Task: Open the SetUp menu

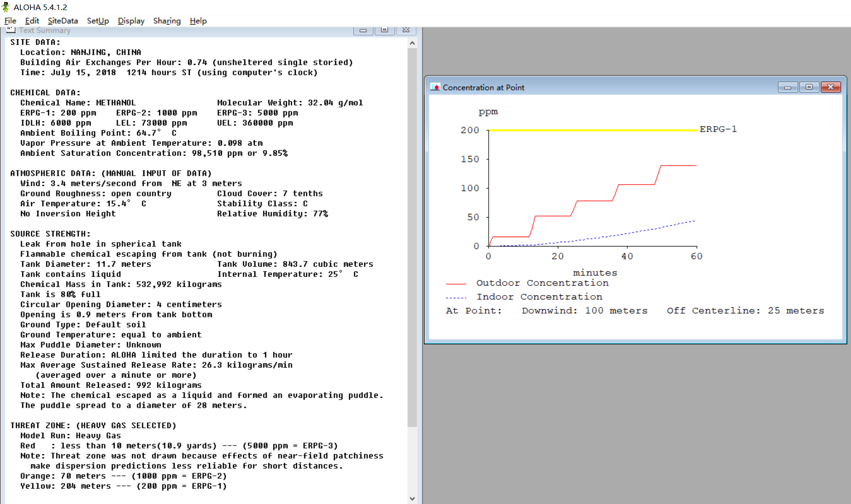Action: click(x=98, y=21)
